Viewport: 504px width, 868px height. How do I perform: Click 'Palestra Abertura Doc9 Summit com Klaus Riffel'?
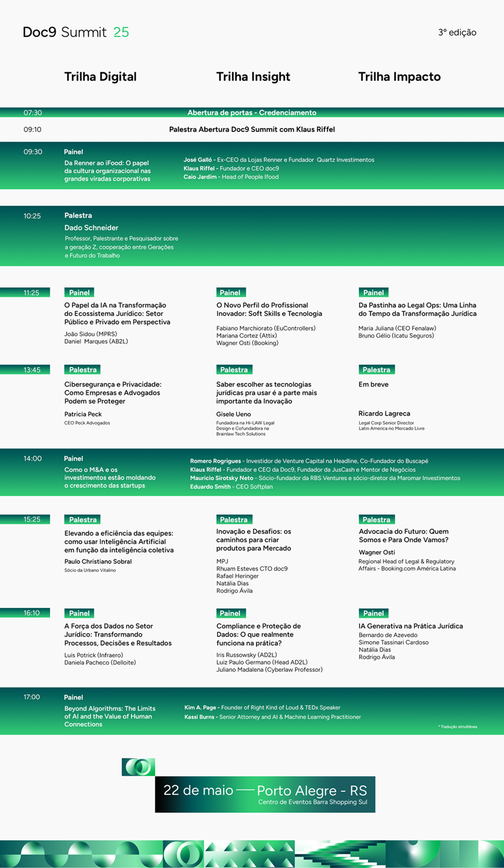point(252,129)
